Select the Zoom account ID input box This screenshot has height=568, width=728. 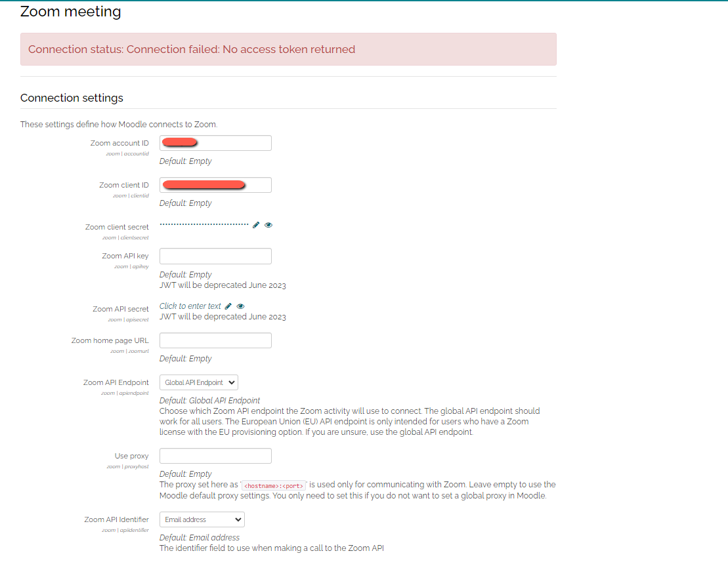point(215,142)
